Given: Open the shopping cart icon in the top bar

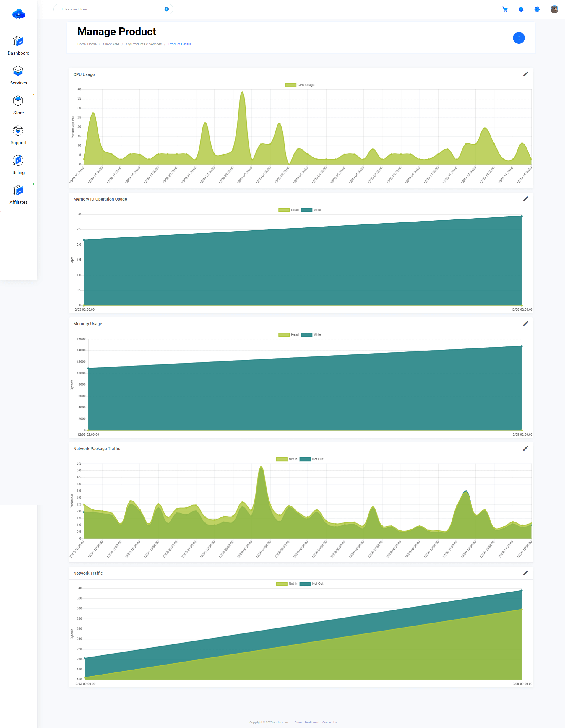Looking at the screenshot, I should [x=505, y=9].
